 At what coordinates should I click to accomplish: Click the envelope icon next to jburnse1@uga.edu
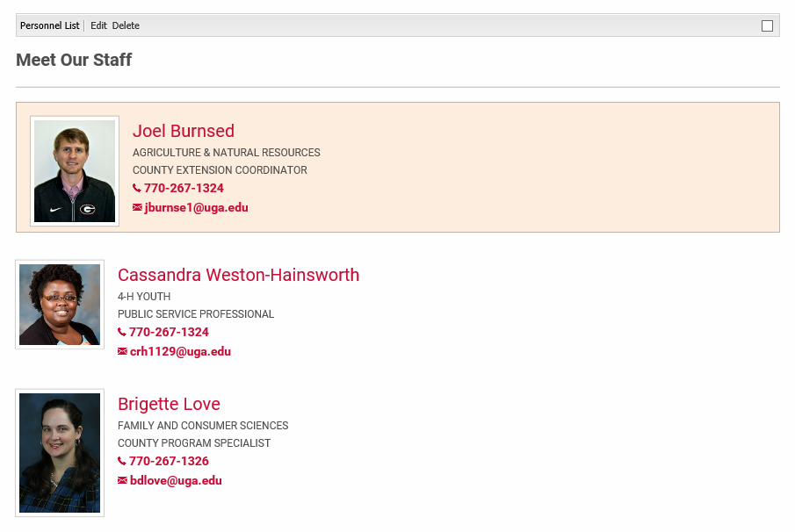point(137,207)
